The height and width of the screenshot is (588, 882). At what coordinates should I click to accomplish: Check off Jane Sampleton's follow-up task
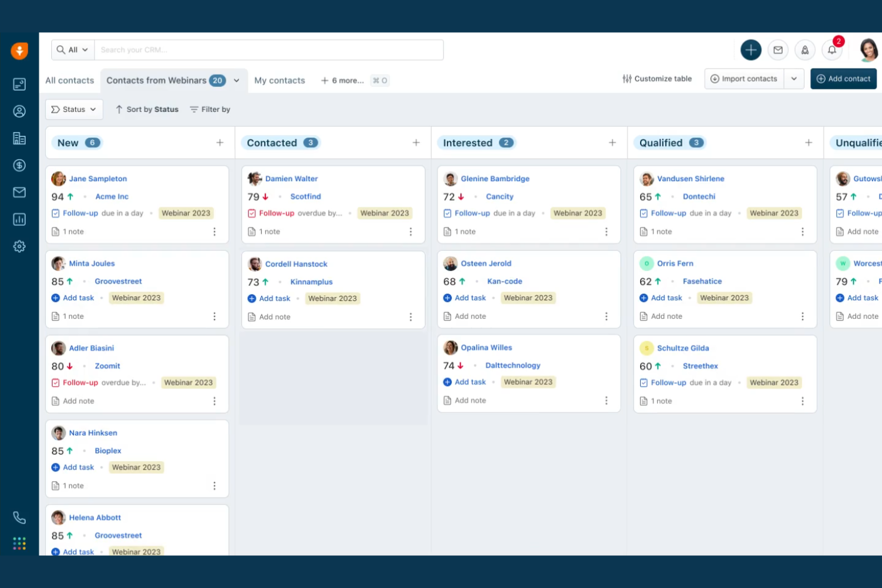55,213
